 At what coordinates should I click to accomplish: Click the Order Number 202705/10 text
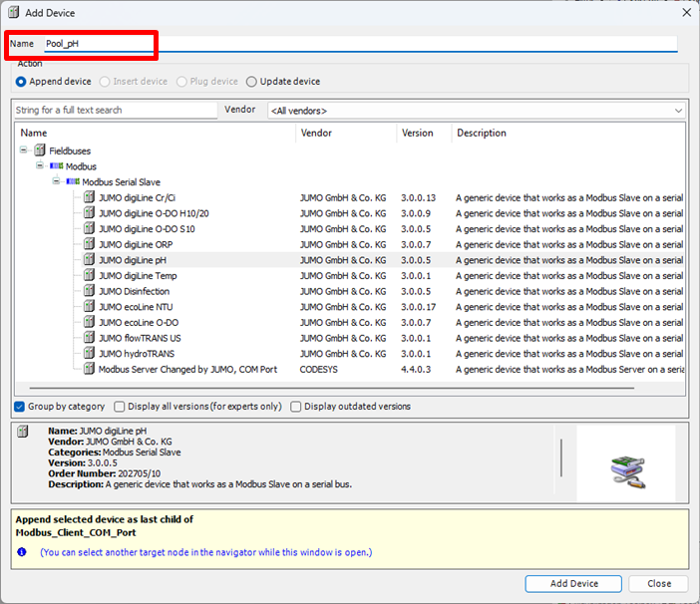(105, 473)
